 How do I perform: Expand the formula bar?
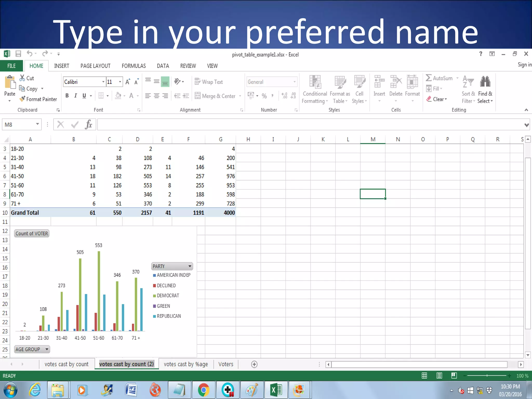pos(527,125)
